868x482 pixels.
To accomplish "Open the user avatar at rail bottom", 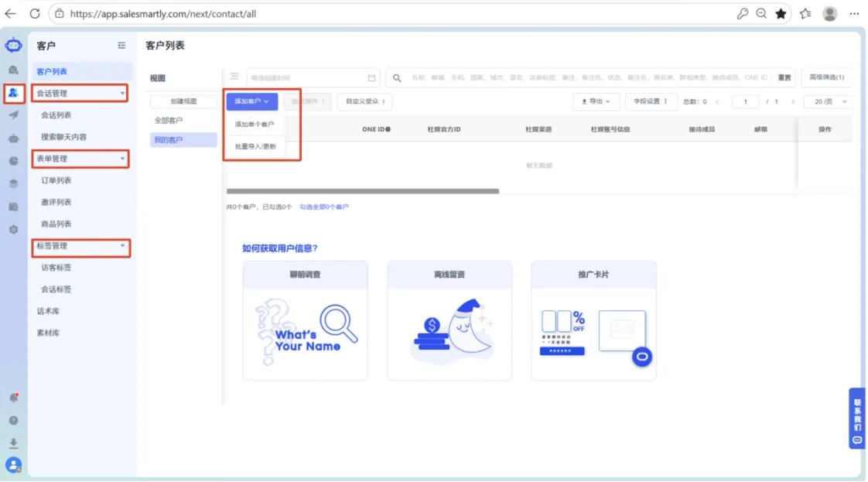I will tap(13, 465).
